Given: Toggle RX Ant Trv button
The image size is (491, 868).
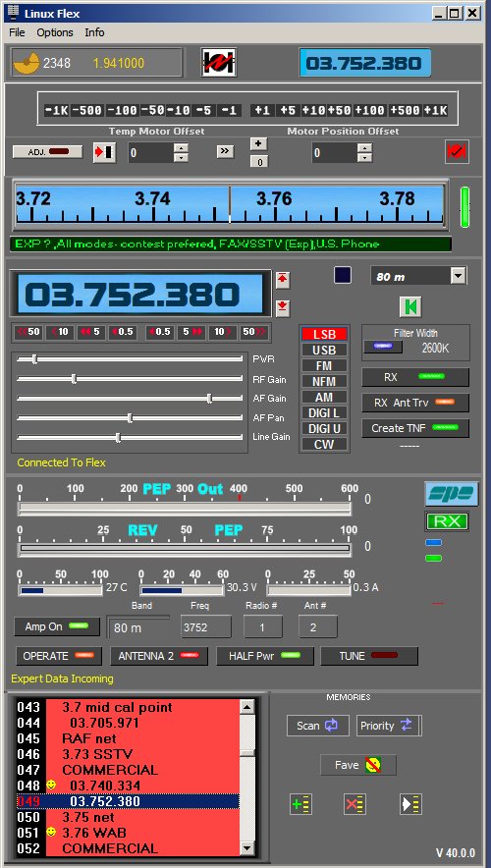Looking at the screenshot, I should point(415,403).
